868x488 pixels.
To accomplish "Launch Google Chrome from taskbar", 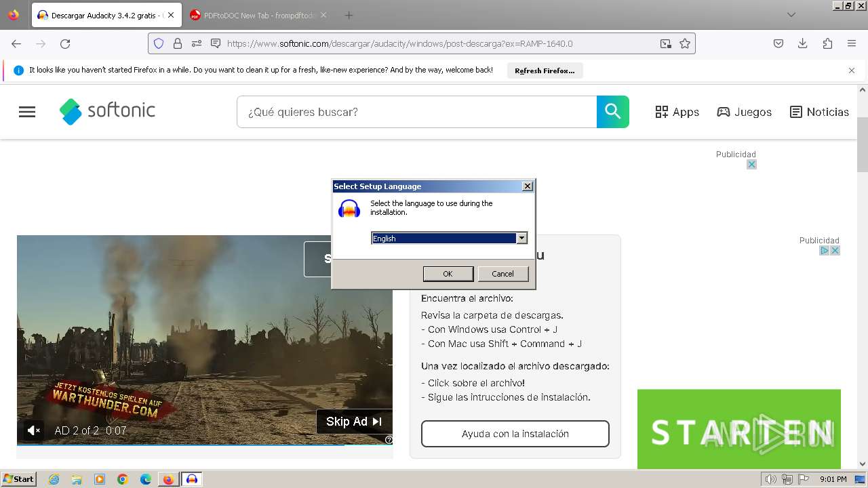I will (x=123, y=479).
